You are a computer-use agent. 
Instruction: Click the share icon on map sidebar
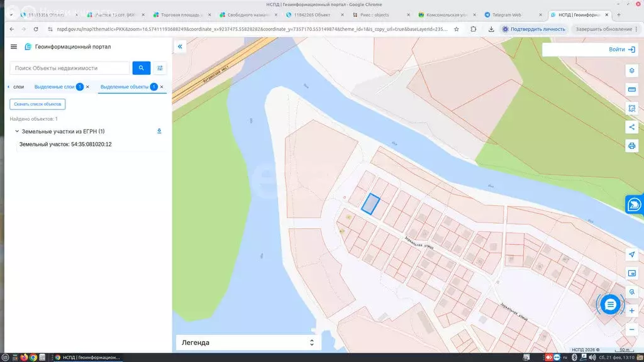point(631,127)
